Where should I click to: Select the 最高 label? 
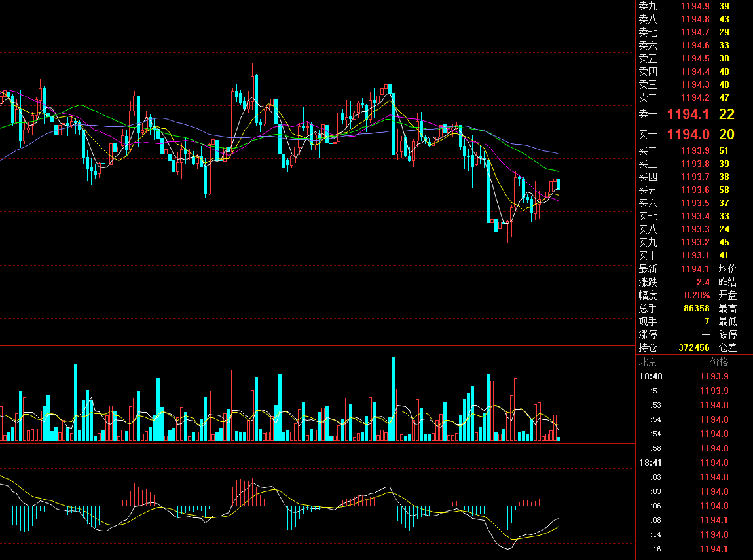727,308
